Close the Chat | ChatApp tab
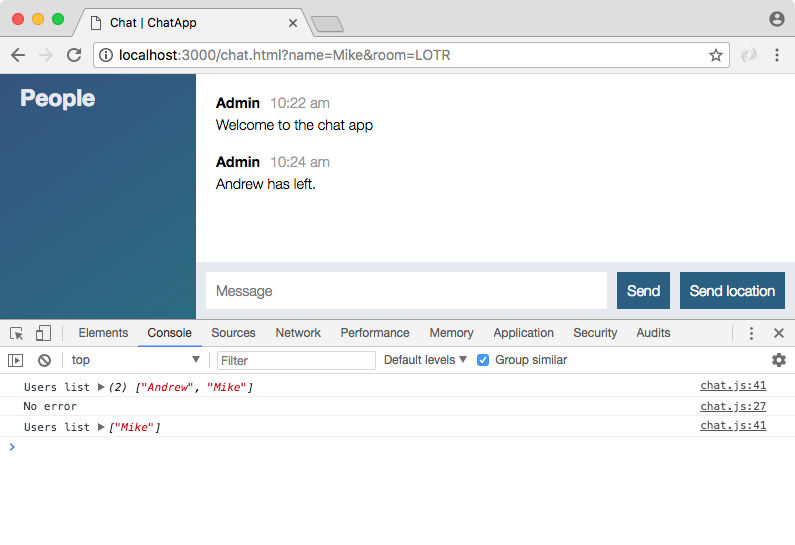Image resolution: width=795 pixels, height=545 pixels. [x=293, y=23]
